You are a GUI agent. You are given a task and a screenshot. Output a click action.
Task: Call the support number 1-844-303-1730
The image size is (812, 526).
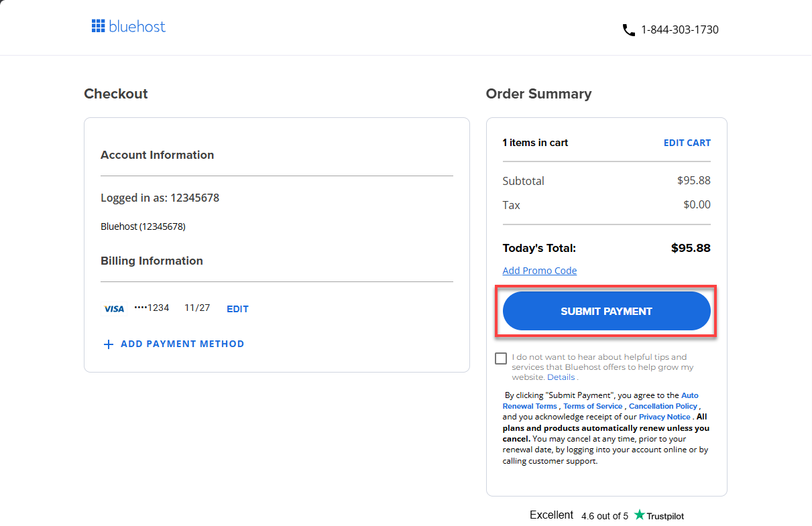tap(679, 29)
